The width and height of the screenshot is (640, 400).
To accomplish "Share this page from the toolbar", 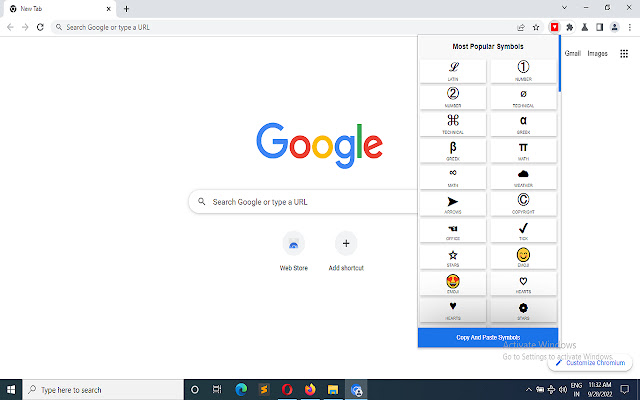I will 521,27.
